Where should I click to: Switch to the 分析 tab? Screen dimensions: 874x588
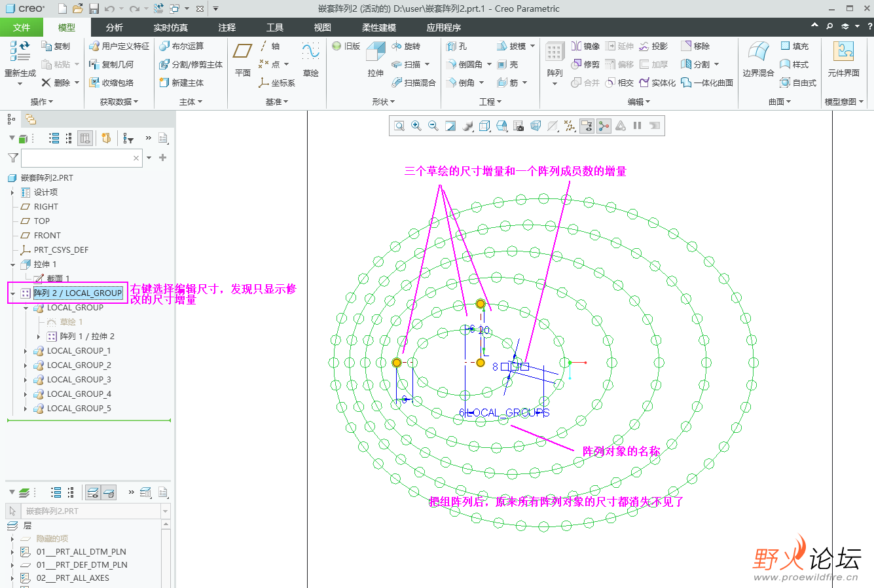[115, 28]
